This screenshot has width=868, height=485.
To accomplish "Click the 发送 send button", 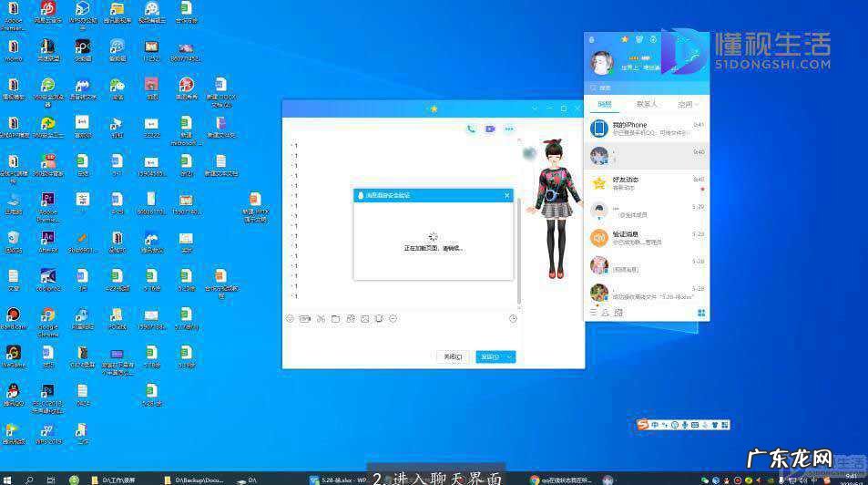I will [489, 356].
